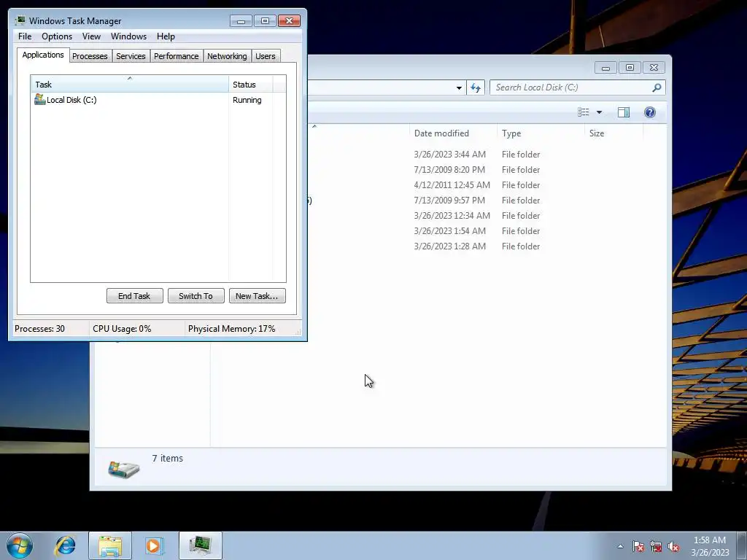Maximize the Local Disk (C:) Explorer window
The image size is (747, 560).
[x=630, y=68]
